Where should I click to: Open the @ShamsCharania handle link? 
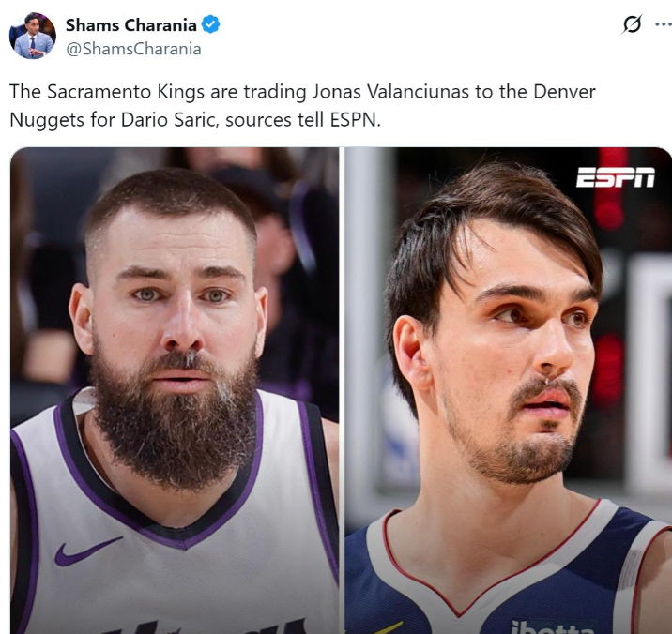[x=133, y=49]
